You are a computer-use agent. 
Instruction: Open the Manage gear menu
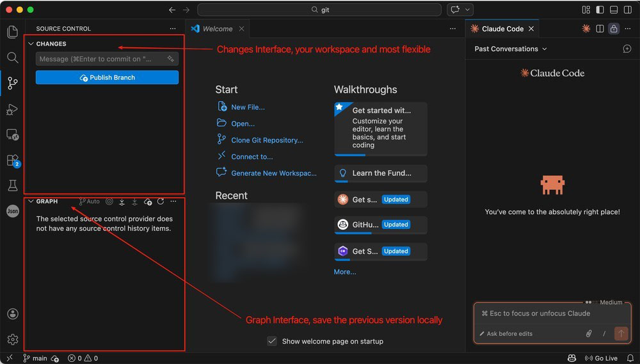(x=13, y=339)
